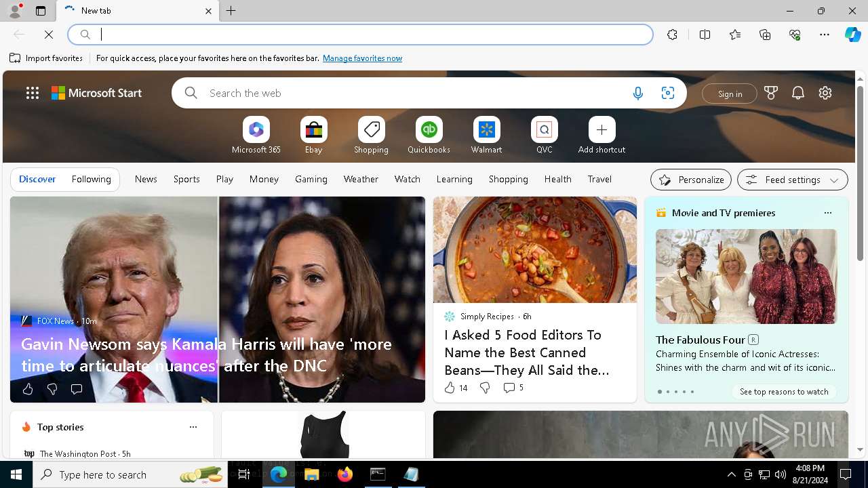Click the Microsoft Start logo
This screenshot has height=488, width=868.
coord(96,93)
